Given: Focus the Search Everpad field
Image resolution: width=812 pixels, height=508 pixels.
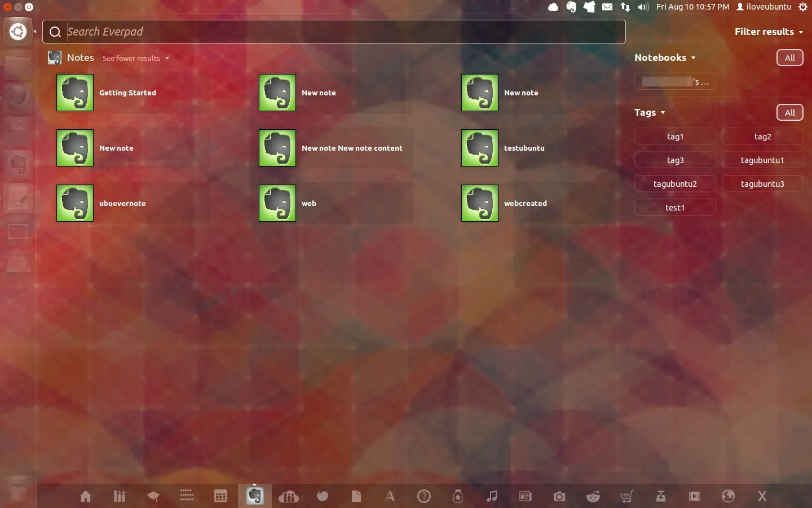Looking at the screenshot, I should point(334,32).
